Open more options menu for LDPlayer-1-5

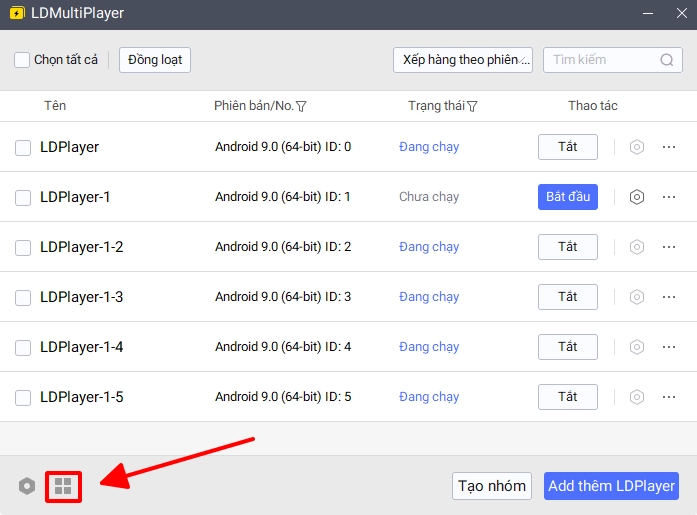(x=669, y=397)
